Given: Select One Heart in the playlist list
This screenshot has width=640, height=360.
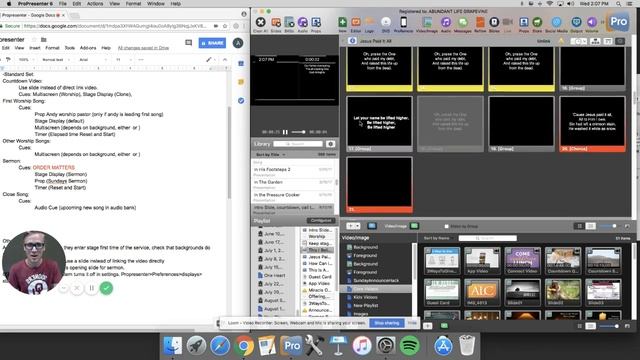Looking at the screenshot, I should pos(274,276).
